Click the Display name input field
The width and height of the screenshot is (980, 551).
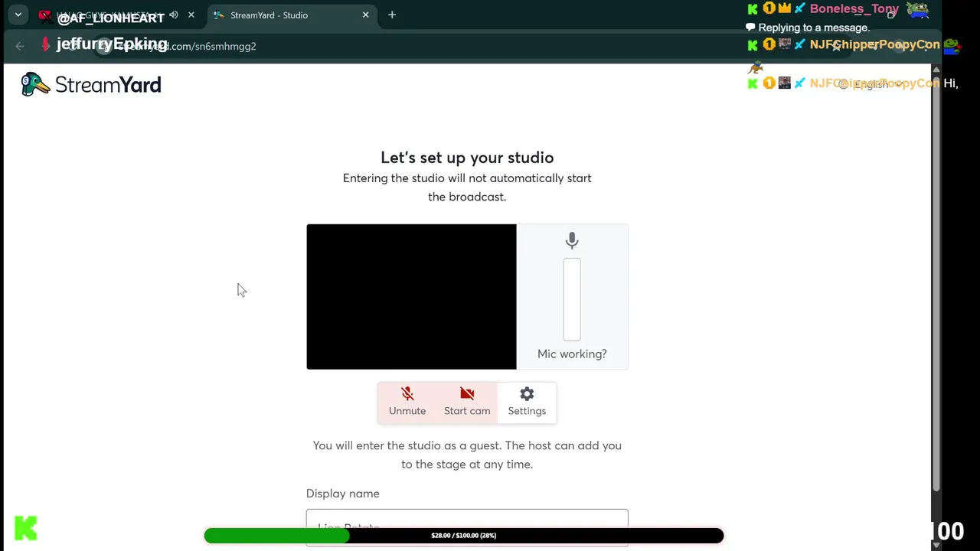(467, 527)
